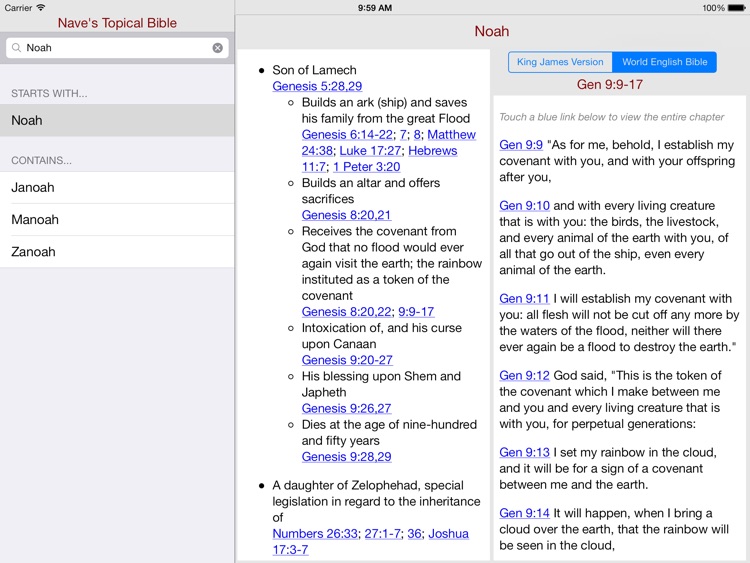
Task: Tap the Noah topic heading
Action: tap(492, 32)
